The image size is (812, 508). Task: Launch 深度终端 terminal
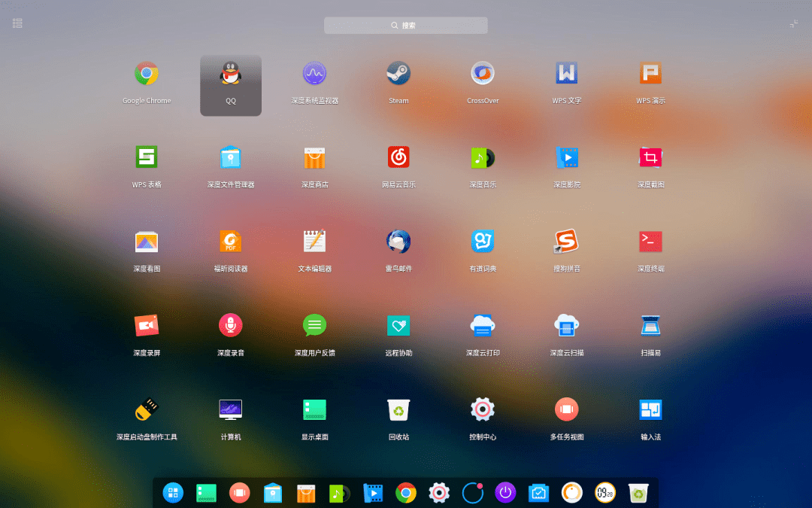[x=650, y=241]
